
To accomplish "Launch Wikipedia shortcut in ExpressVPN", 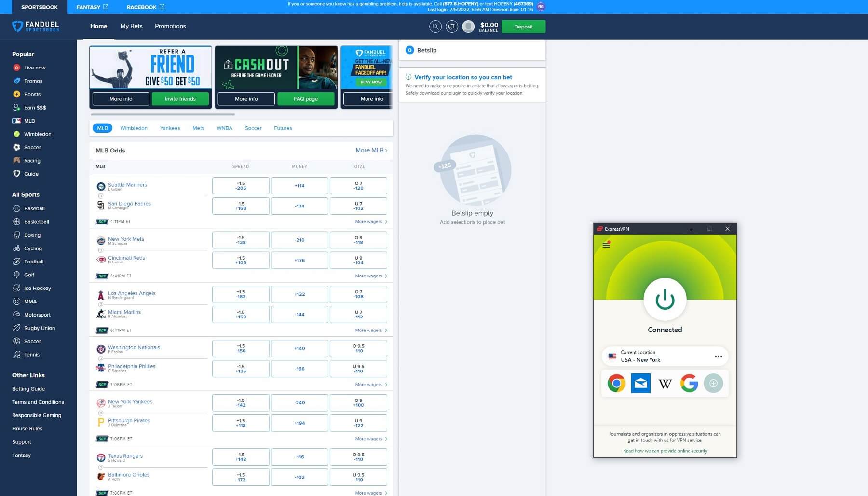I will pos(665,384).
